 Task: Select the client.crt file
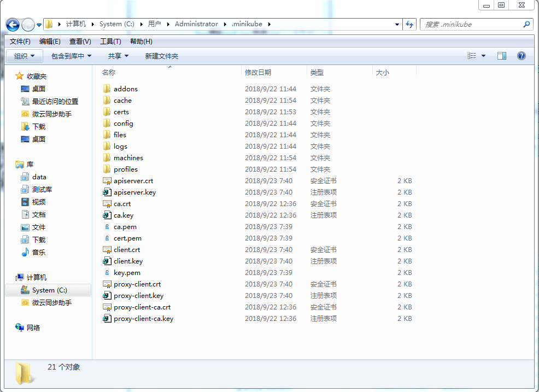pos(126,250)
